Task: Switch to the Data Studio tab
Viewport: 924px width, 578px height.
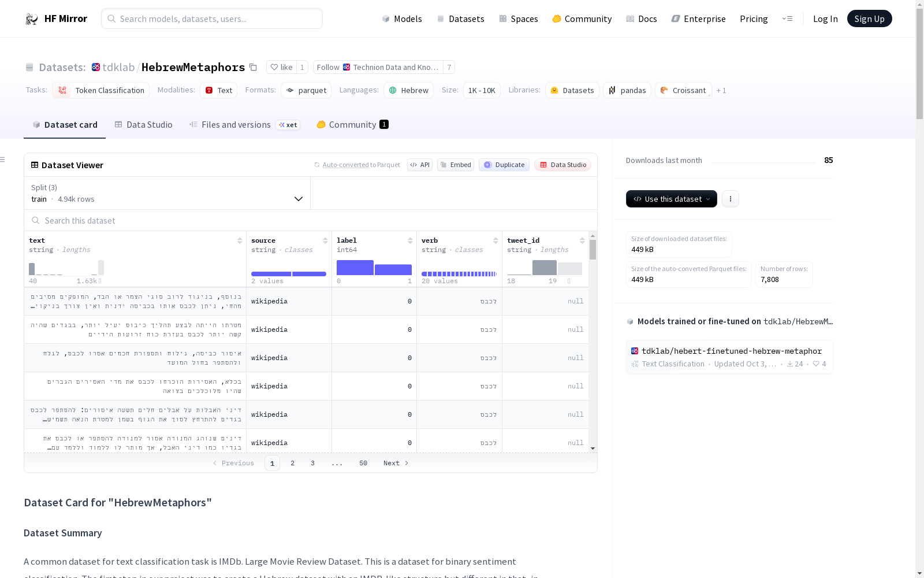Action: [x=144, y=125]
